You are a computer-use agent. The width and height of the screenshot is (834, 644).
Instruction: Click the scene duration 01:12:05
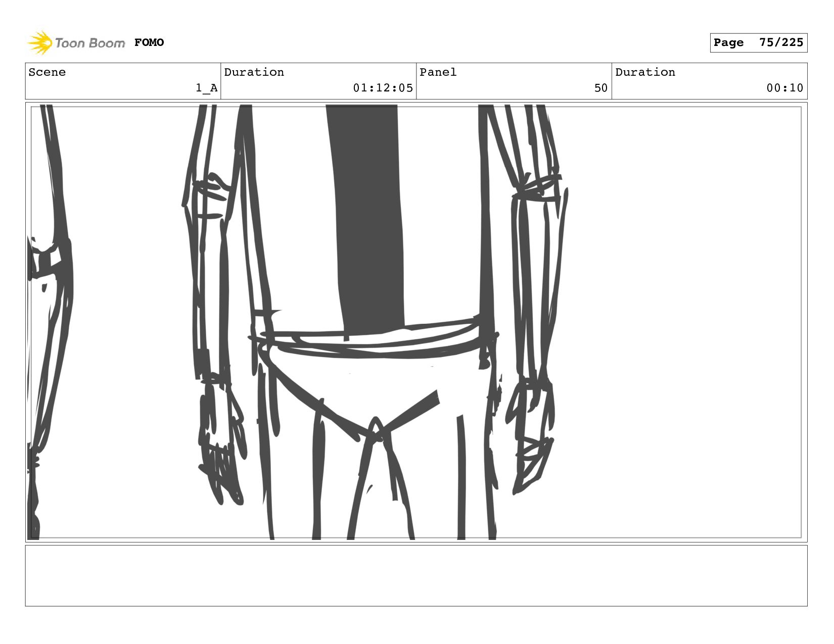[383, 88]
